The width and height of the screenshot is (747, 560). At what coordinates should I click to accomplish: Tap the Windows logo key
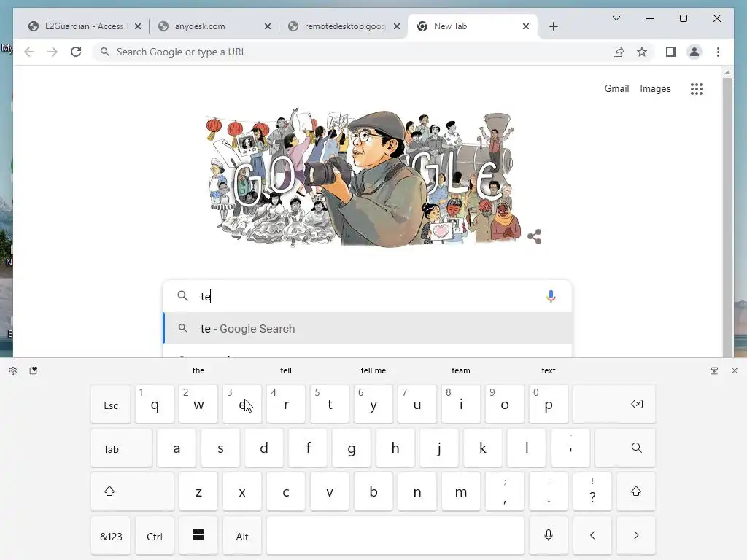(x=198, y=535)
